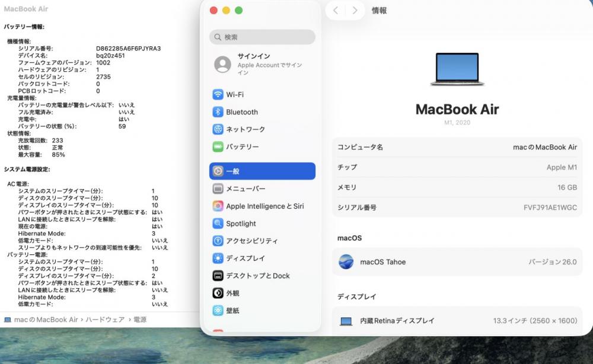Open 壁紙 wallpaper icon
This screenshot has height=364, width=593.
point(218,310)
